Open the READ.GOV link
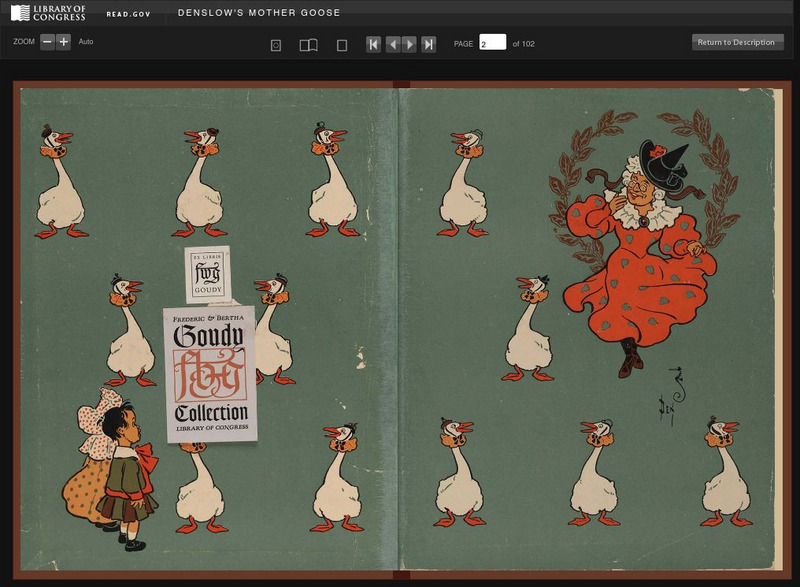 pyautogui.click(x=129, y=14)
